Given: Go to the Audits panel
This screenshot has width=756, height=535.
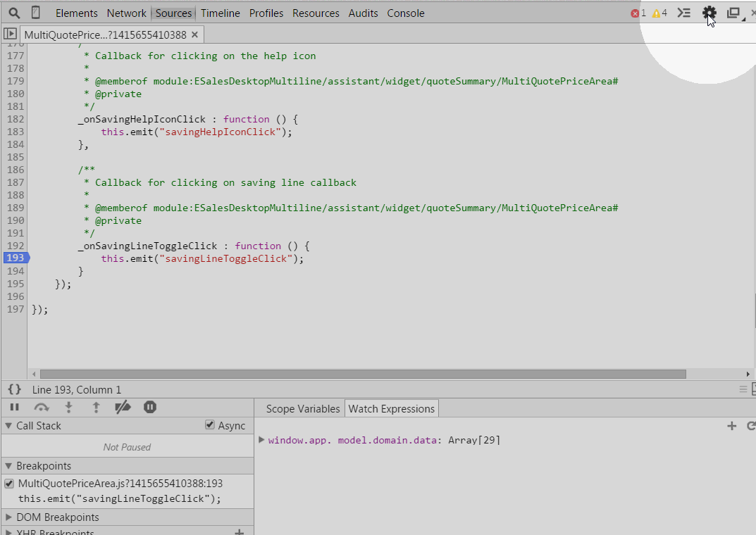Looking at the screenshot, I should click(363, 13).
